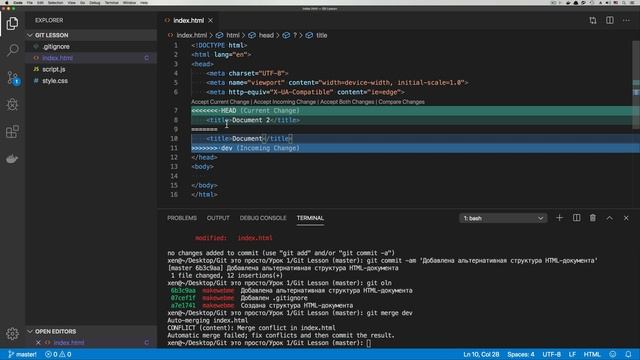Select index.html in Open Editors list
Screen dimensions: 640x360
pos(91,342)
